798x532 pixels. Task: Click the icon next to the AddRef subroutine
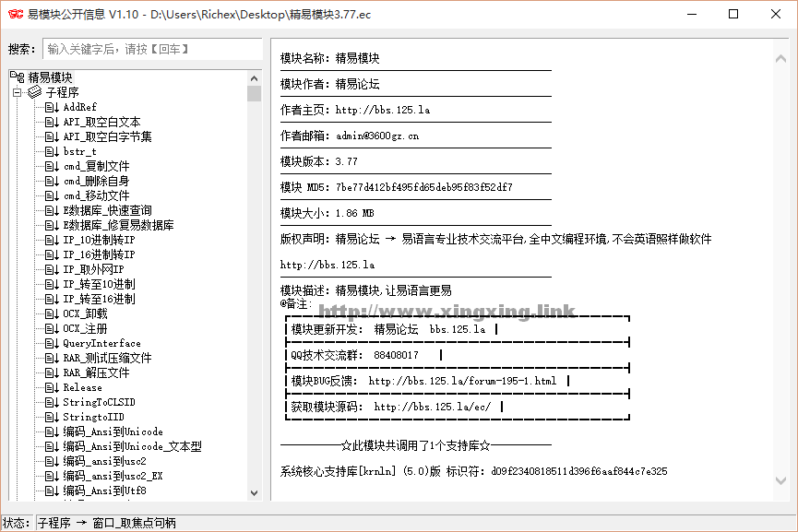tap(52, 107)
